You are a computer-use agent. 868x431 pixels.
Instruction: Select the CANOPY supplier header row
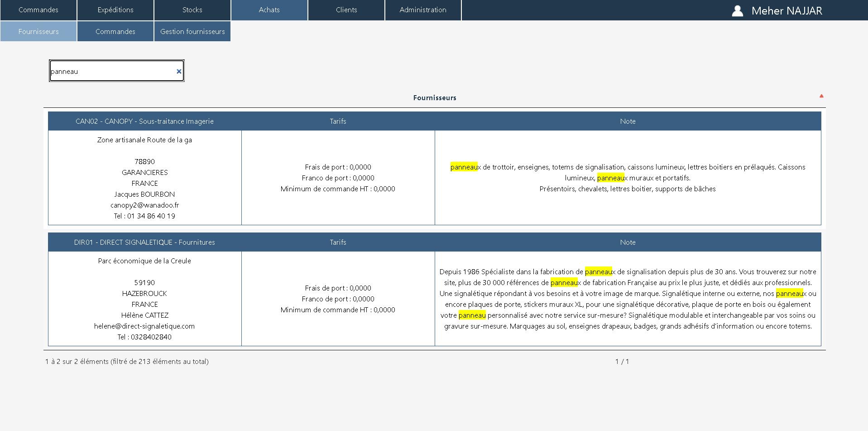[x=145, y=121]
